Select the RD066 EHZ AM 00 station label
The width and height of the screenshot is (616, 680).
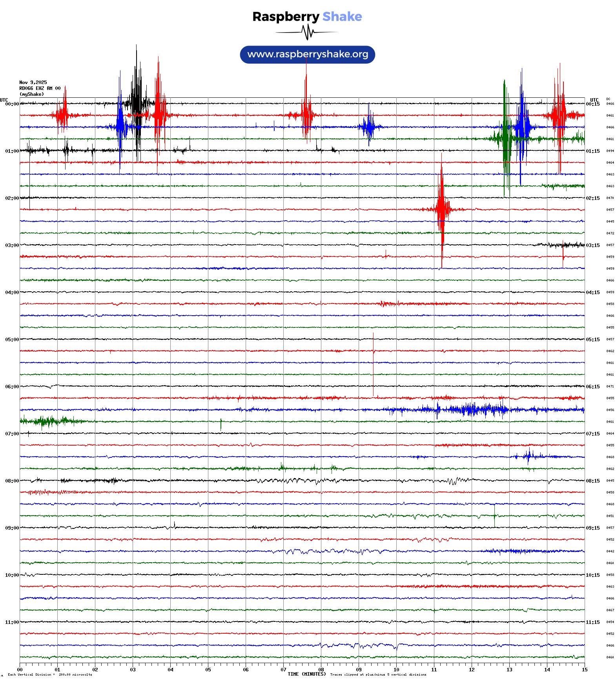click(40, 88)
